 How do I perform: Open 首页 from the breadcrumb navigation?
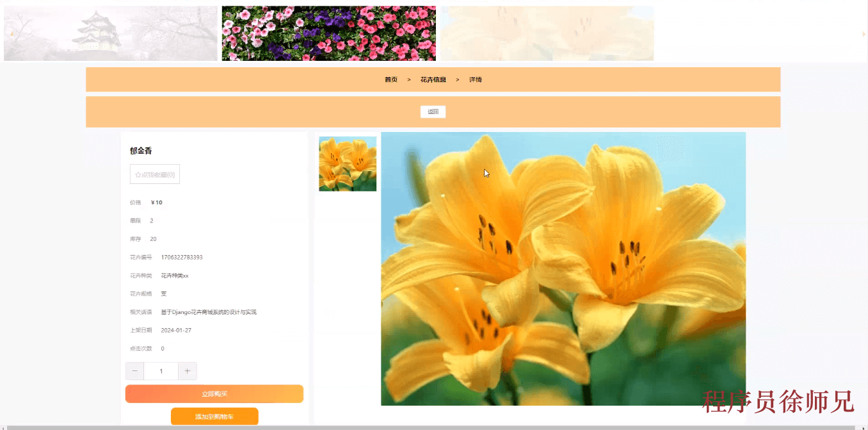pyautogui.click(x=390, y=79)
